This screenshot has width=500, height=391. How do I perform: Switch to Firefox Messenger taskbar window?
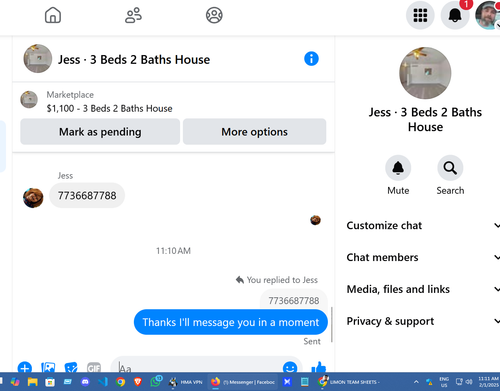pyautogui.click(x=243, y=382)
